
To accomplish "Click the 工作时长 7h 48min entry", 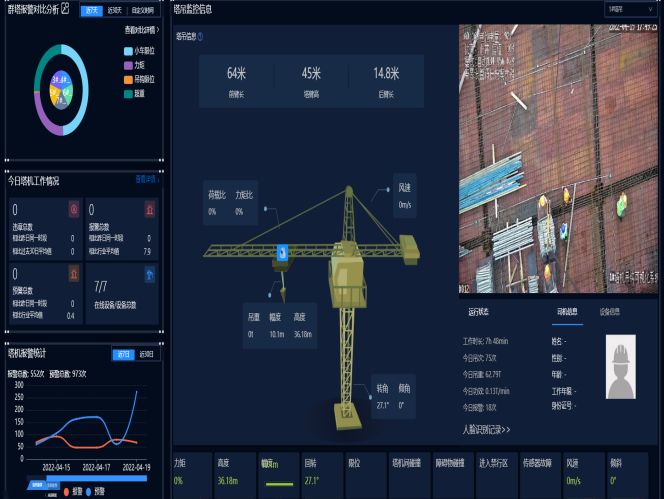I will (485, 341).
